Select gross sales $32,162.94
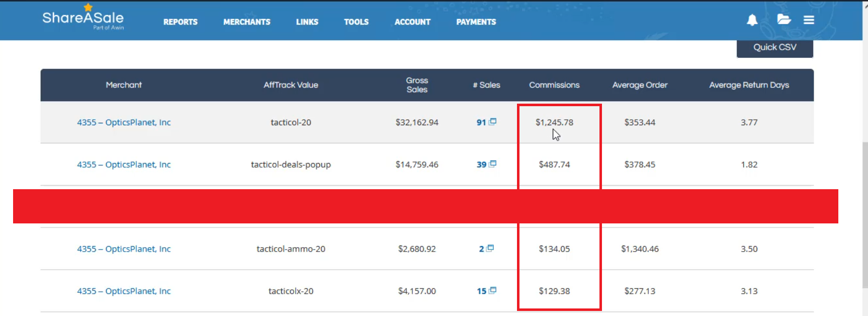868x316 pixels. (x=417, y=122)
